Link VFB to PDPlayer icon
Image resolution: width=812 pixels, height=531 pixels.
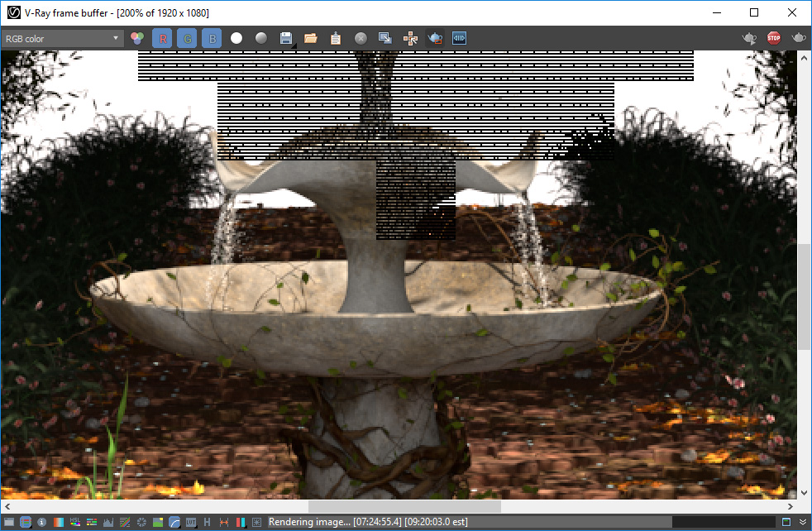click(x=460, y=38)
